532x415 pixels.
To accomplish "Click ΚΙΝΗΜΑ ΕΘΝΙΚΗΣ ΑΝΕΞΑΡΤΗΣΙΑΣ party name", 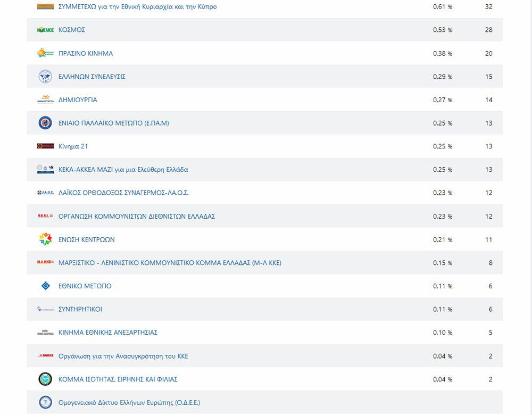I will pyautogui.click(x=108, y=333).
